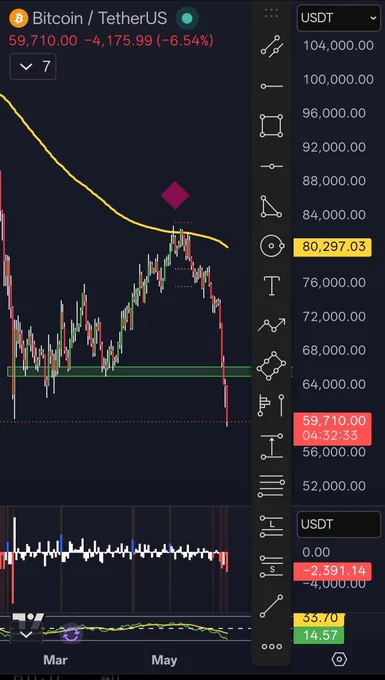Click the Mar date label

coord(55,660)
